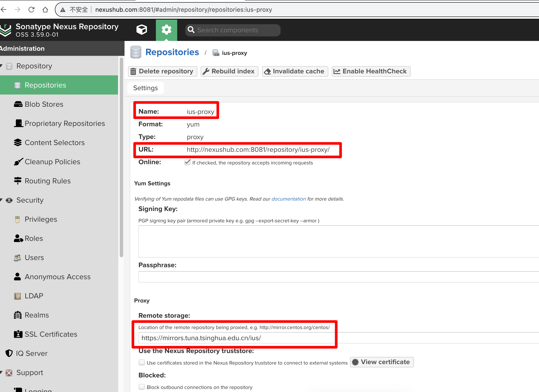Image resolution: width=539 pixels, height=392 pixels.
Task: Click the Content Selectors layers icon
Action: coord(18,142)
